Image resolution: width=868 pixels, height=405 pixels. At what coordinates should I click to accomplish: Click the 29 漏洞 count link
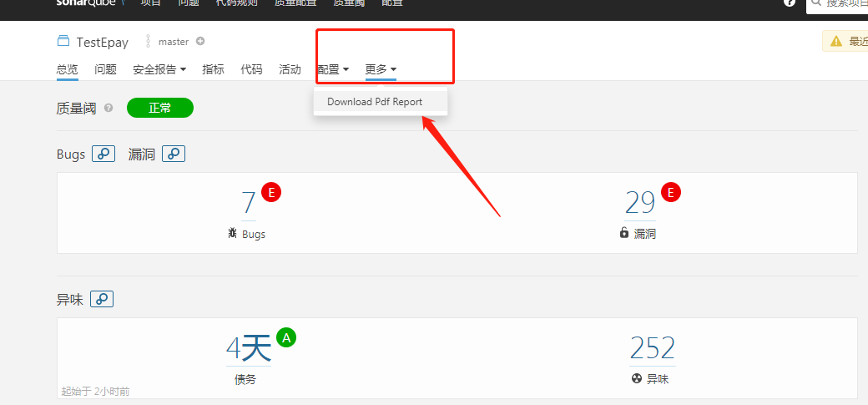[640, 203]
